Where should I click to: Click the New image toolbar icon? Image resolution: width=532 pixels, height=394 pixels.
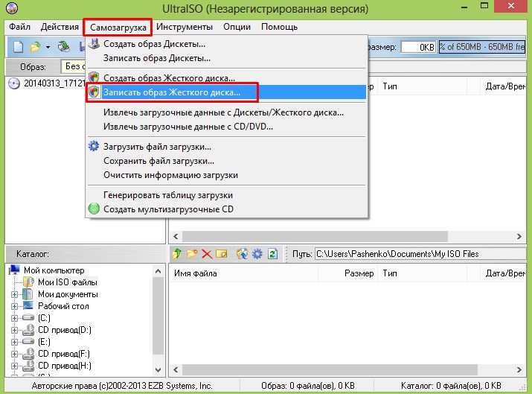click(x=17, y=47)
